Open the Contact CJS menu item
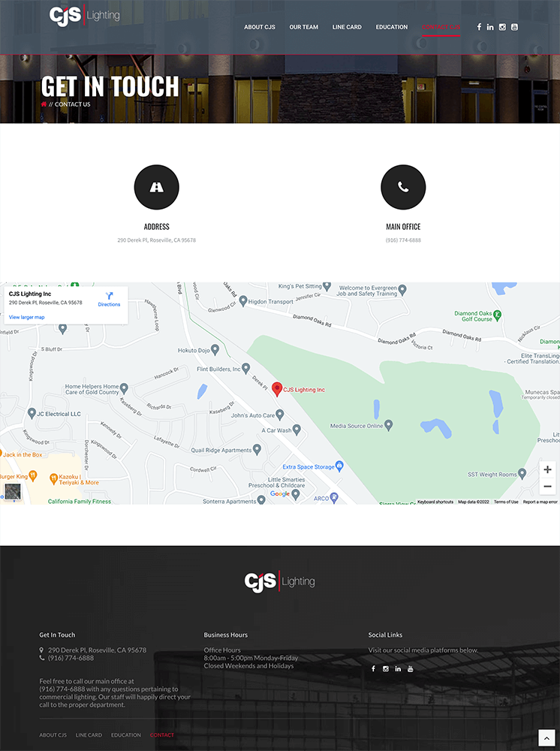560x751 pixels. tap(441, 27)
